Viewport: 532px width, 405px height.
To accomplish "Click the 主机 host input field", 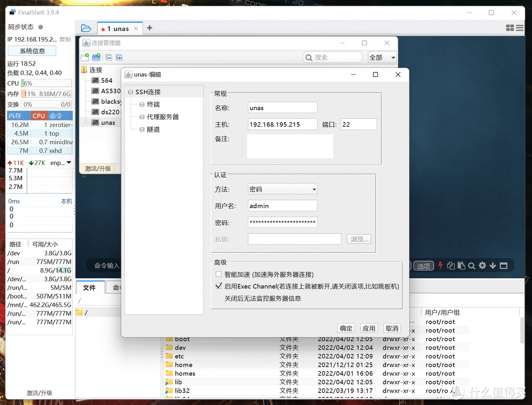I will tap(282, 124).
